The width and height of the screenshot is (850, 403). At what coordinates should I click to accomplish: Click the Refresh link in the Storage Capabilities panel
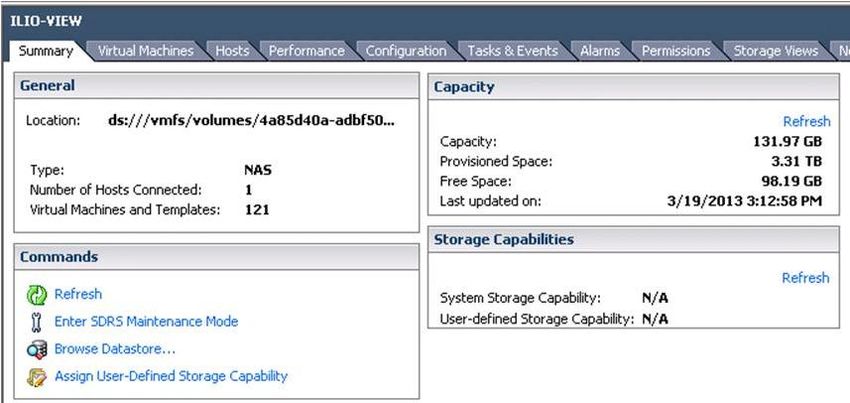805,278
